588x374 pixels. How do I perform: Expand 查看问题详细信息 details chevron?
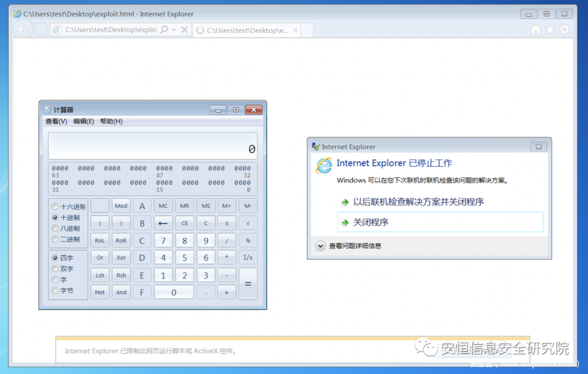320,246
